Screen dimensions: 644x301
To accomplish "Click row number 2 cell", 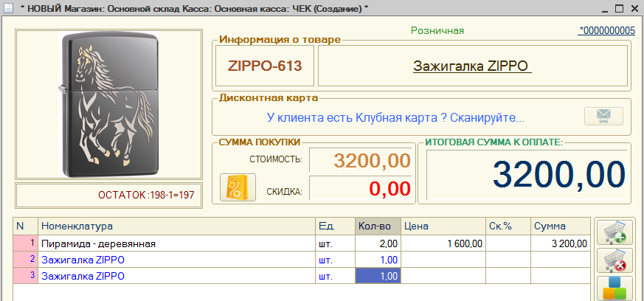I will coord(26,260).
